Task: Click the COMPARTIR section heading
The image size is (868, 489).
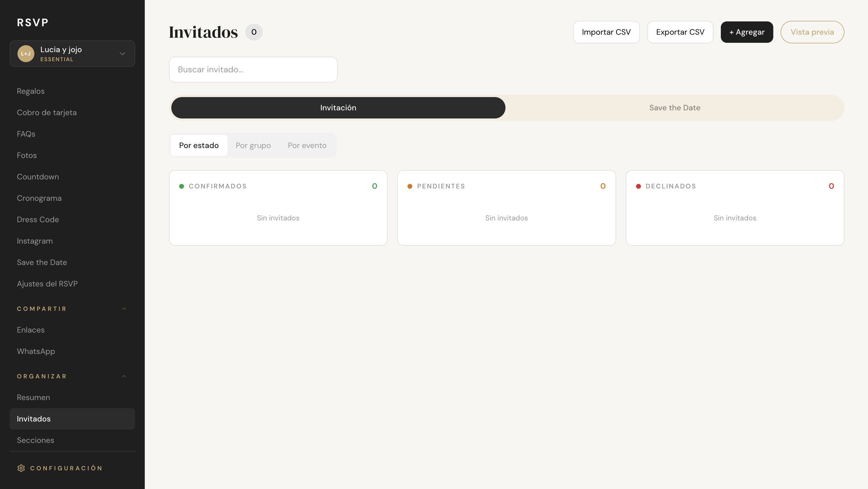Action: [x=42, y=309]
